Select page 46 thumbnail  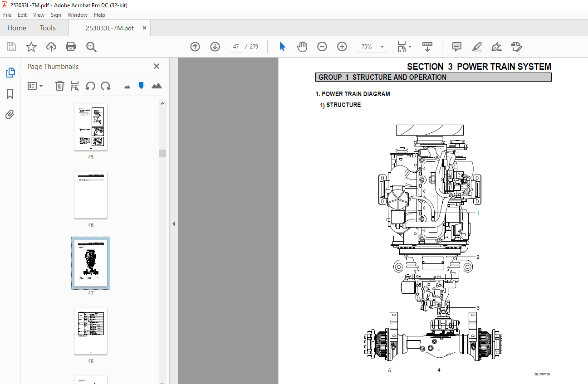[x=91, y=195]
